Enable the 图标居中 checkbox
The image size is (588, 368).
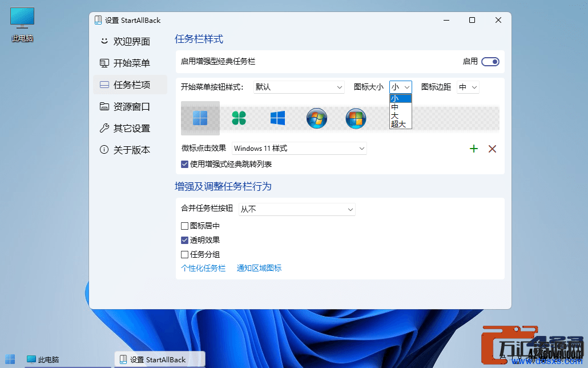point(184,226)
